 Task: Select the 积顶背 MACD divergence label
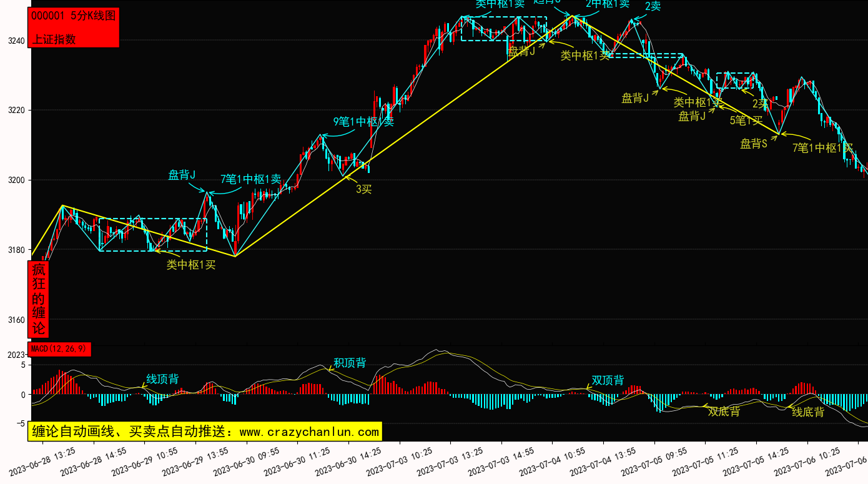(x=350, y=363)
